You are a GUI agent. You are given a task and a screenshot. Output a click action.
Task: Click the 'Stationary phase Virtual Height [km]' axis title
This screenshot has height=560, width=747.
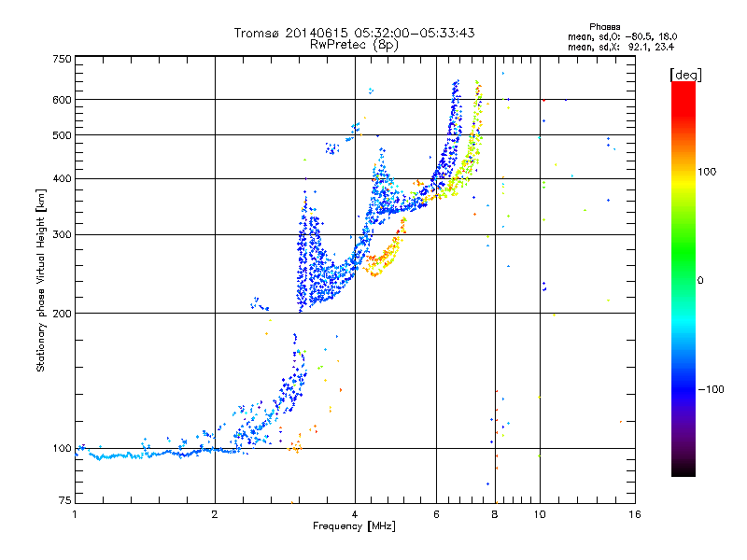tap(41, 280)
